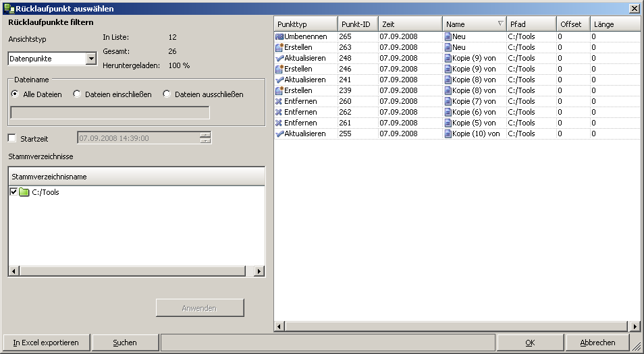Click the file icon for Neu in row 265
This screenshot has height=354, width=644.
coord(448,36)
